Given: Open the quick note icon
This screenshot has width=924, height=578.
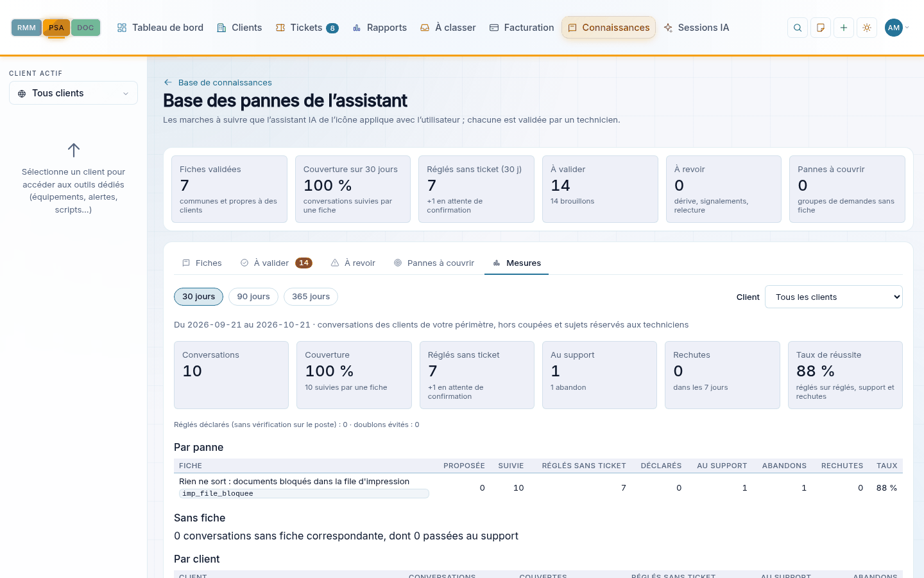Looking at the screenshot, I should click(x=821, y=28).
